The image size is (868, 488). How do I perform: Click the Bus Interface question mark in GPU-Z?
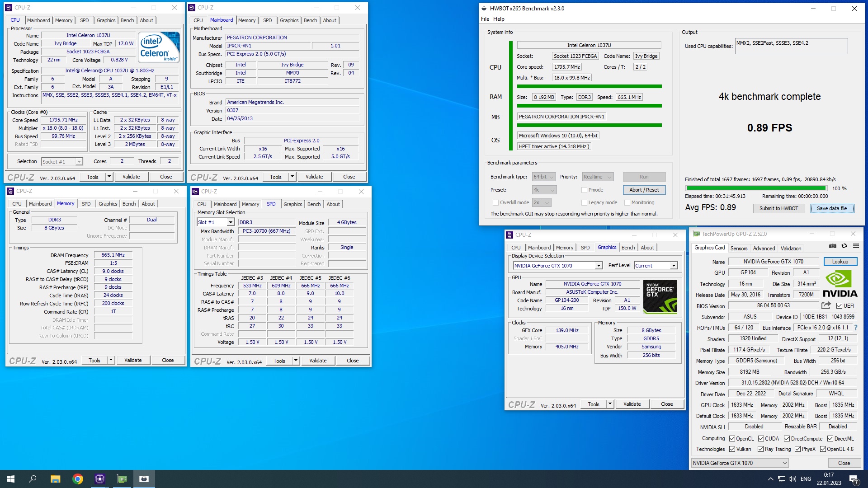856,328
